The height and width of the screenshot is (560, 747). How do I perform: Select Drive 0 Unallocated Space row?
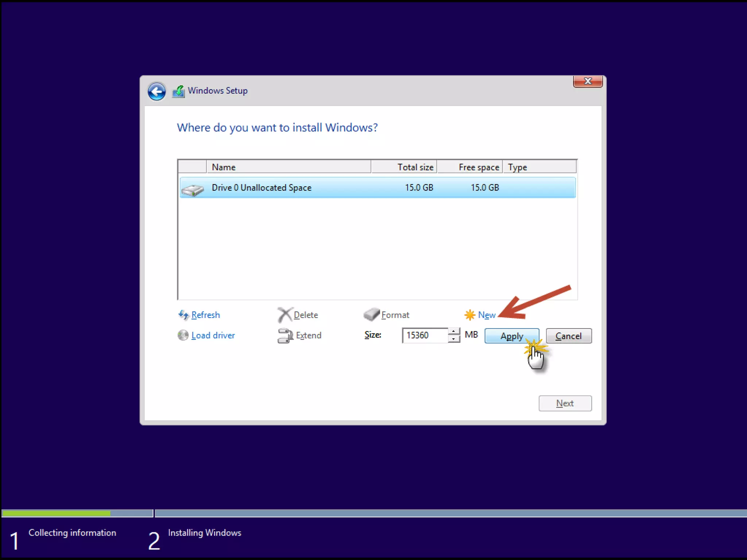pyautogui.click(x=378, y=188)
